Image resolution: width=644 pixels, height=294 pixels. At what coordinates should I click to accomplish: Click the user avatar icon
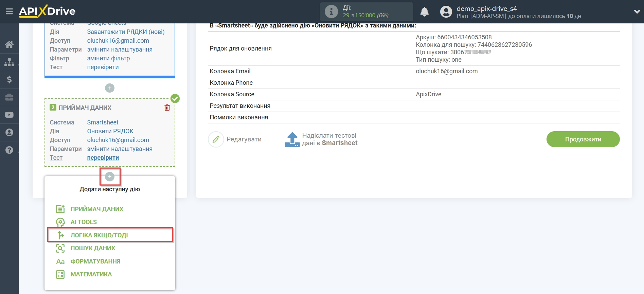[446, 12]
